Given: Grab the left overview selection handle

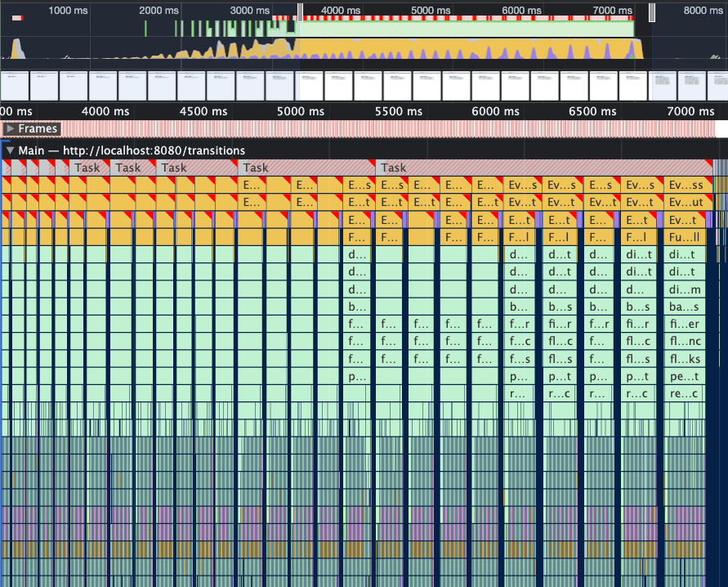Looking at the screenshot, I should pos(300,11).
